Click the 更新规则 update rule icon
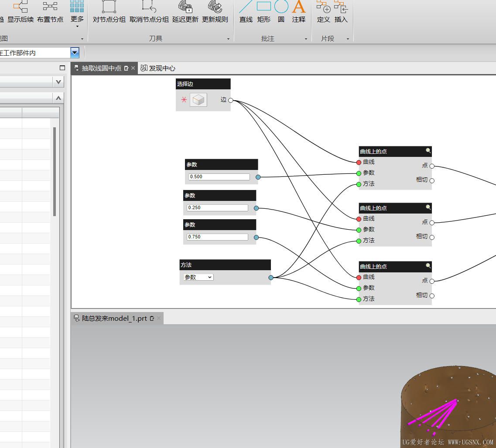 [x=215, y=7]
